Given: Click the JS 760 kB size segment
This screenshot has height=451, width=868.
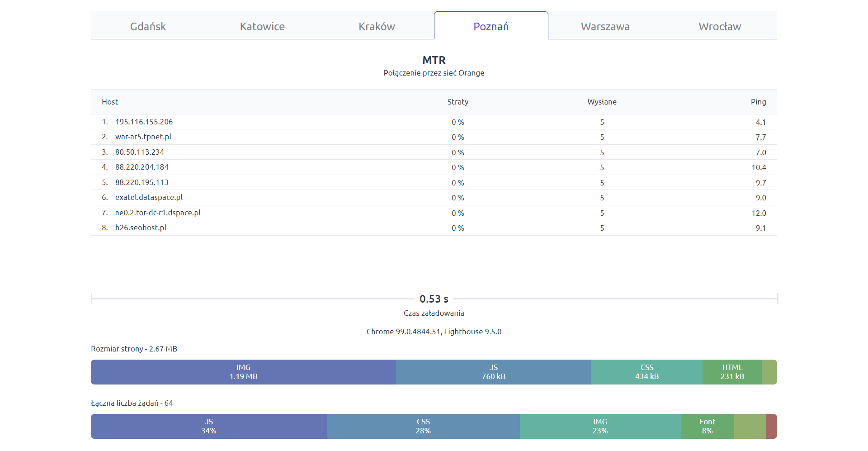Looking at the screenshot, I should pos(493,372).
